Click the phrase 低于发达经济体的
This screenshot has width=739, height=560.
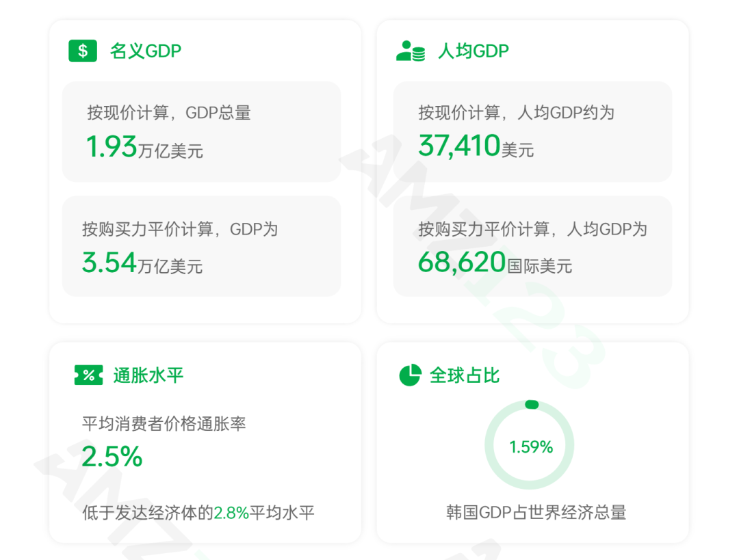148,512
